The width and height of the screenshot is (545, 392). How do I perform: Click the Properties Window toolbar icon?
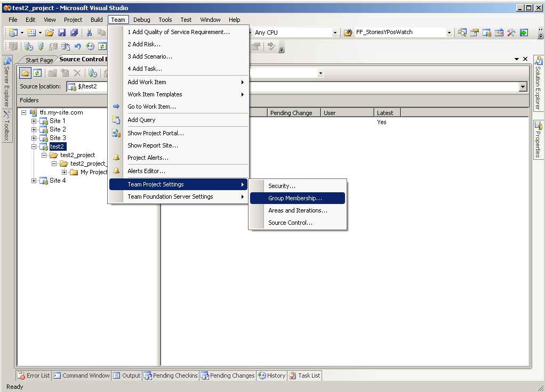point(475,32)
